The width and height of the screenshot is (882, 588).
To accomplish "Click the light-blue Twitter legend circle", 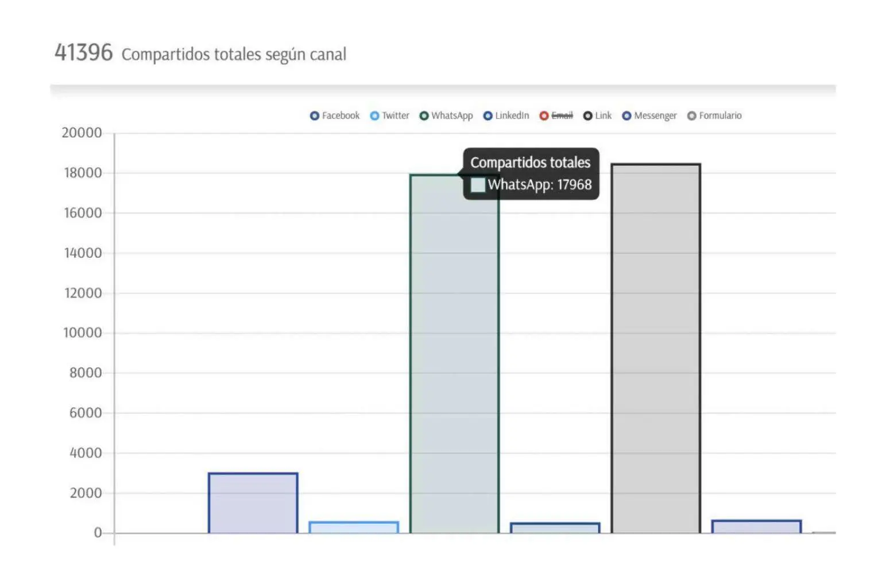I will point(374,116).
